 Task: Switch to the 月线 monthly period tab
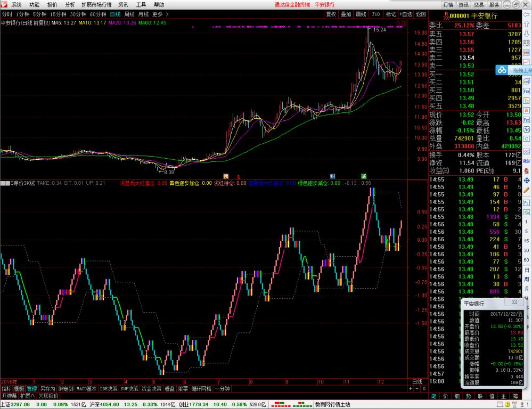point(144,14)
